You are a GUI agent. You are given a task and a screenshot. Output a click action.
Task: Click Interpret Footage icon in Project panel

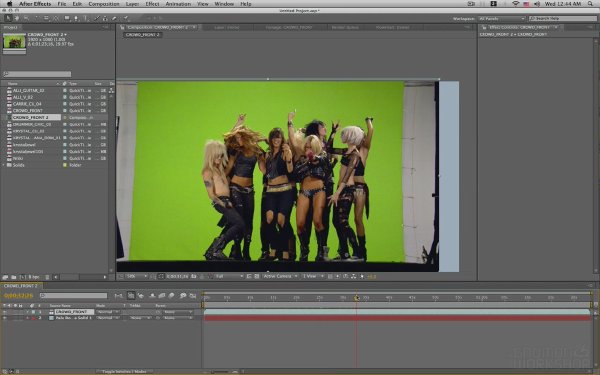tap(5, 277)
